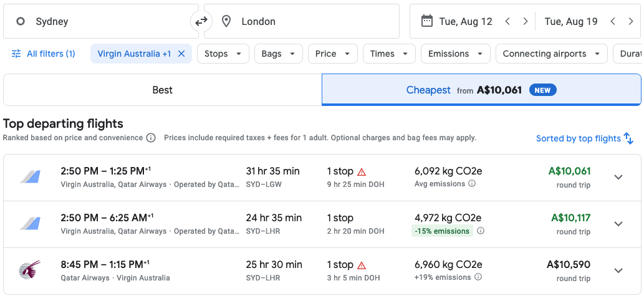Click the All filters sliders icon
This screenshot has height=301, width=644.
point(16,54)
